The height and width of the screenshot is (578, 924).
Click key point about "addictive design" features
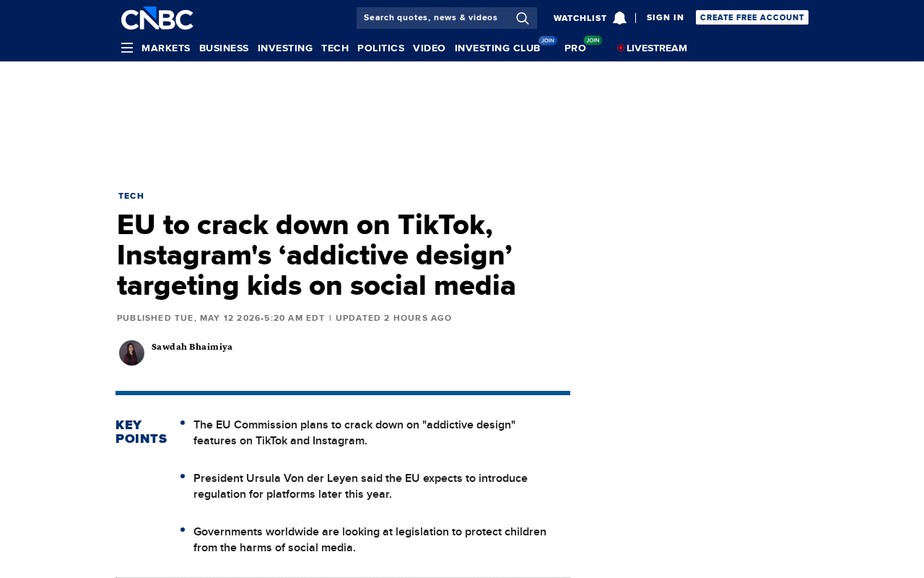tap(354, 433)
